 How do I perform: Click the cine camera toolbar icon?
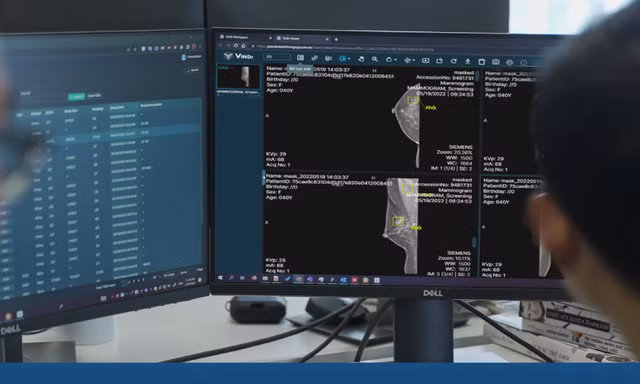[x=328, y=58]
